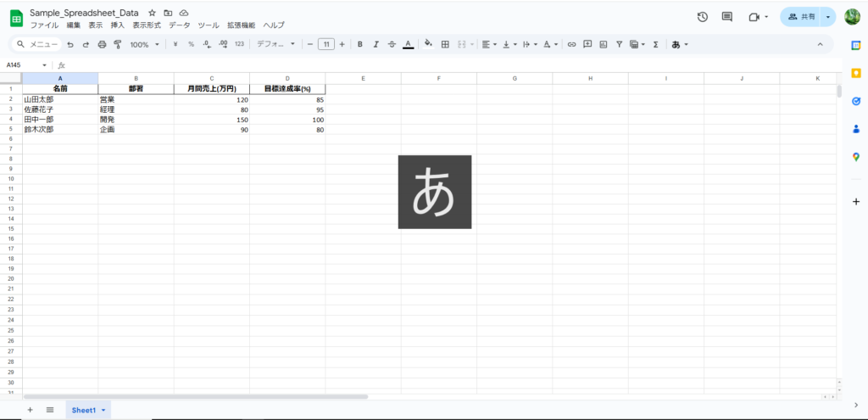Click the font size input field
This screenshot has height=420, width=868.
click(325, 44)
